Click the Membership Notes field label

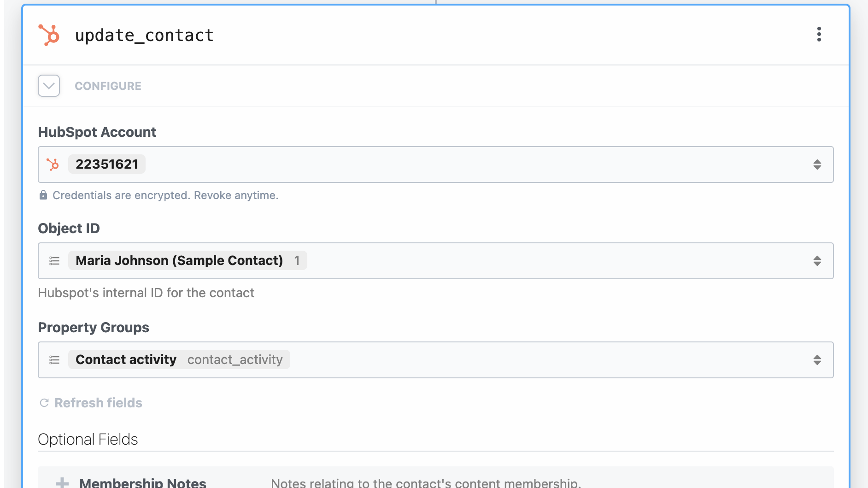(x=143, y=482)
